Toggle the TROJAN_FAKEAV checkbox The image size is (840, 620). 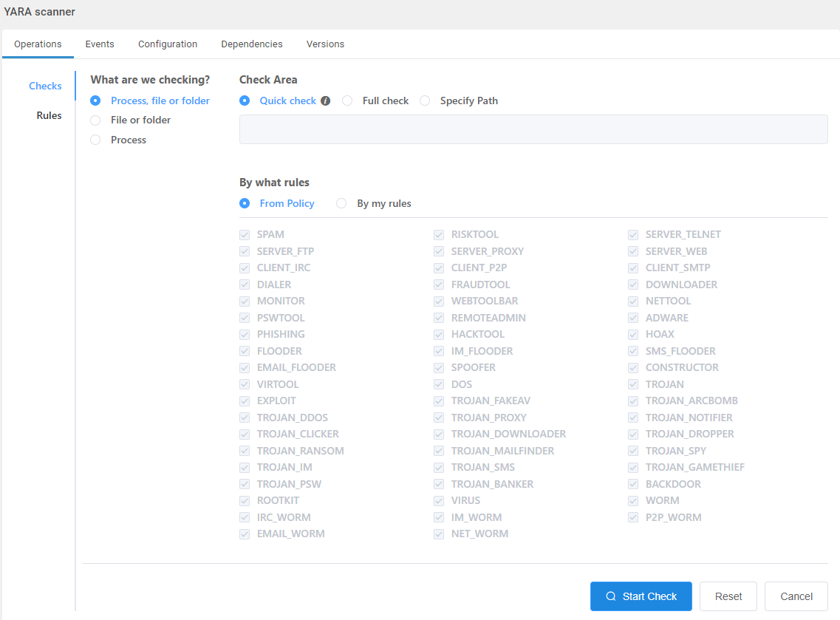[x=439, y=401]
